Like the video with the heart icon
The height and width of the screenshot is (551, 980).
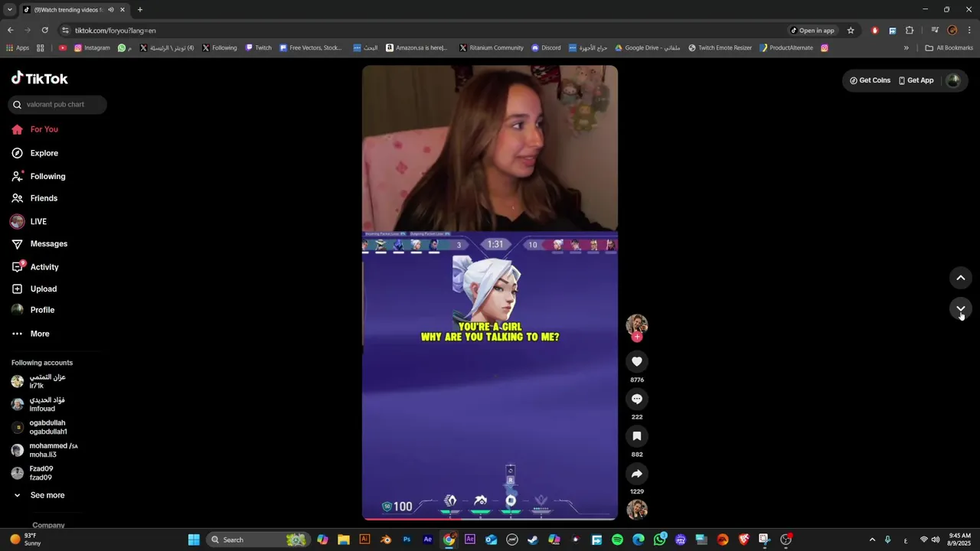click(637, 361)
